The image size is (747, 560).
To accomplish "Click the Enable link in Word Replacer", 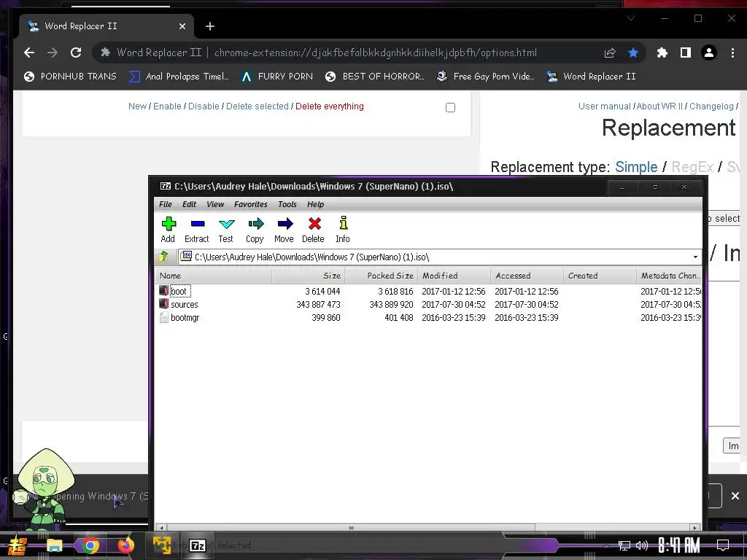I will [x=167, y=106].
